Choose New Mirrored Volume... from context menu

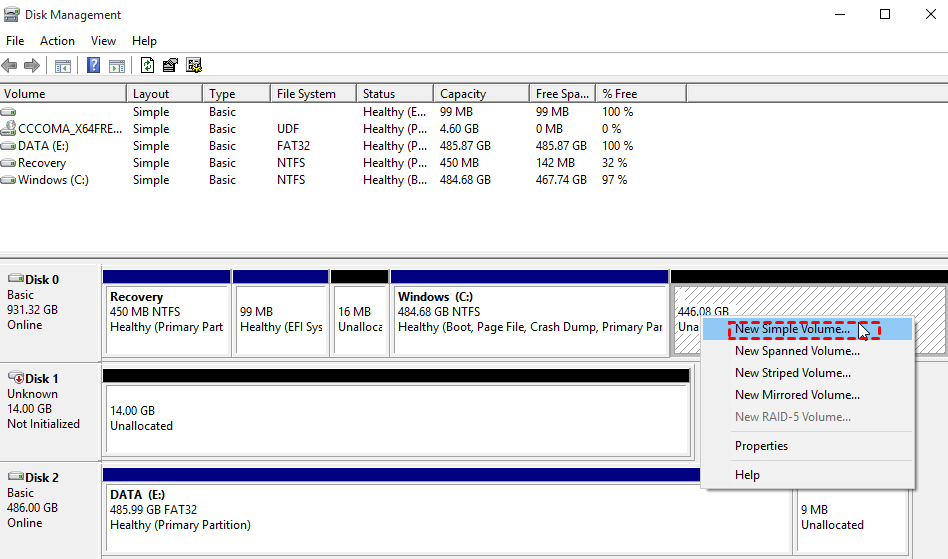tap(807, 395)
